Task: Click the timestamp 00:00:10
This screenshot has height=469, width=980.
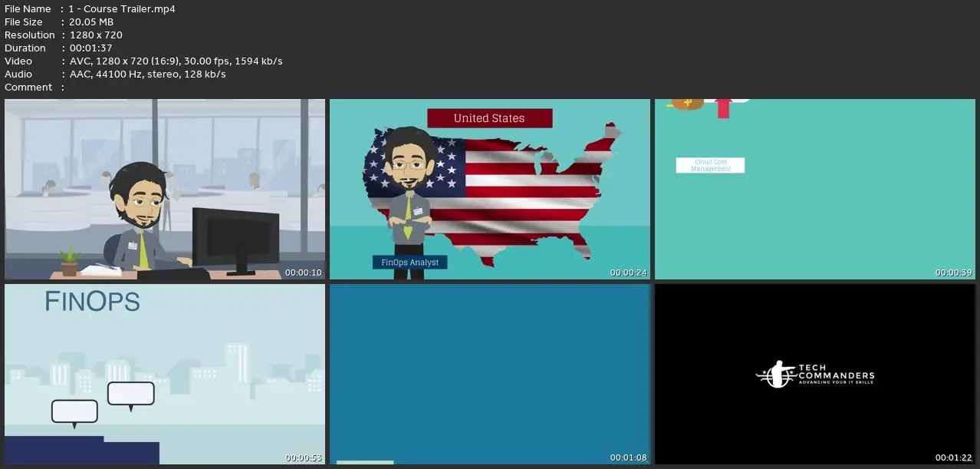Action: tap(304, 272)
